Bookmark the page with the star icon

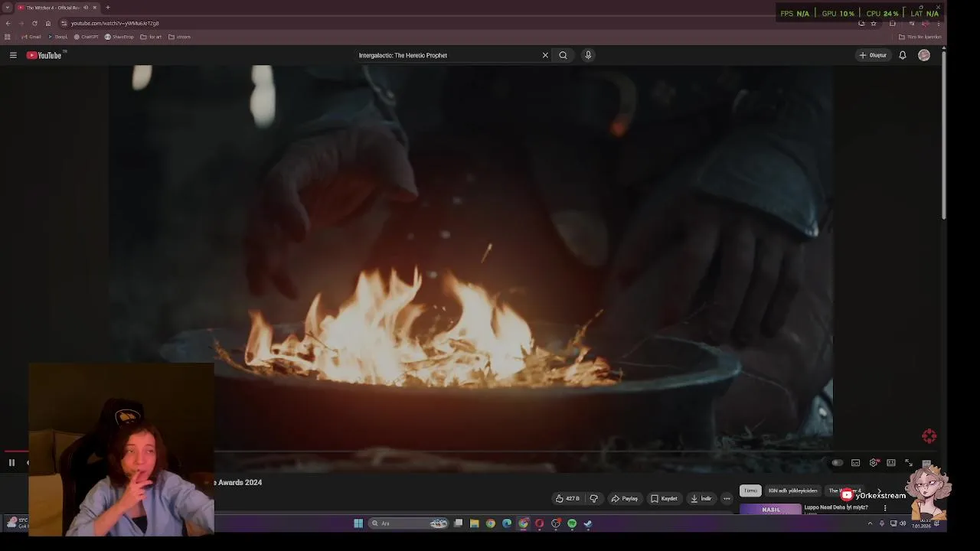coord(874,23)
